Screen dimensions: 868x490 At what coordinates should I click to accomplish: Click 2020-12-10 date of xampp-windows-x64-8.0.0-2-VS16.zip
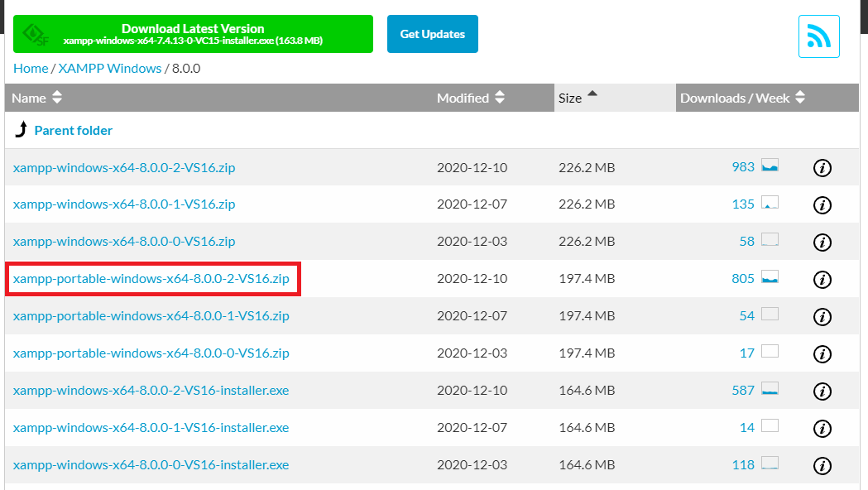pos(472,167)
